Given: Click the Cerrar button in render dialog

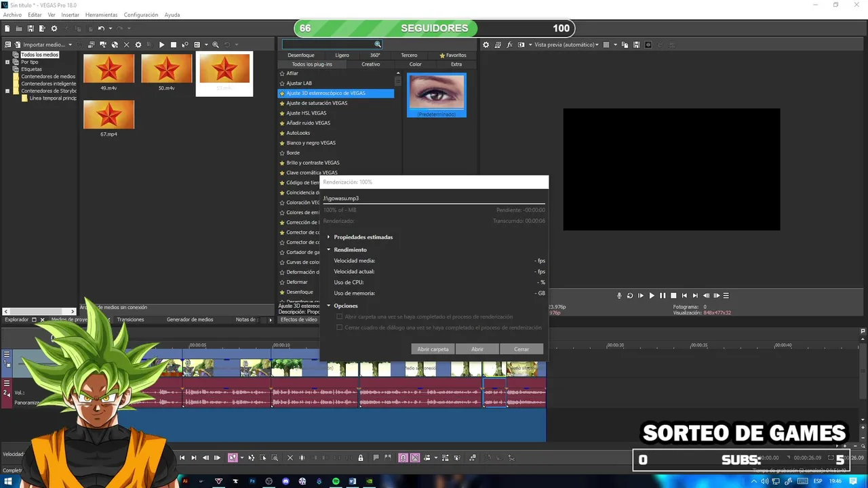Looking at the screenshot, I should [521, 349].
